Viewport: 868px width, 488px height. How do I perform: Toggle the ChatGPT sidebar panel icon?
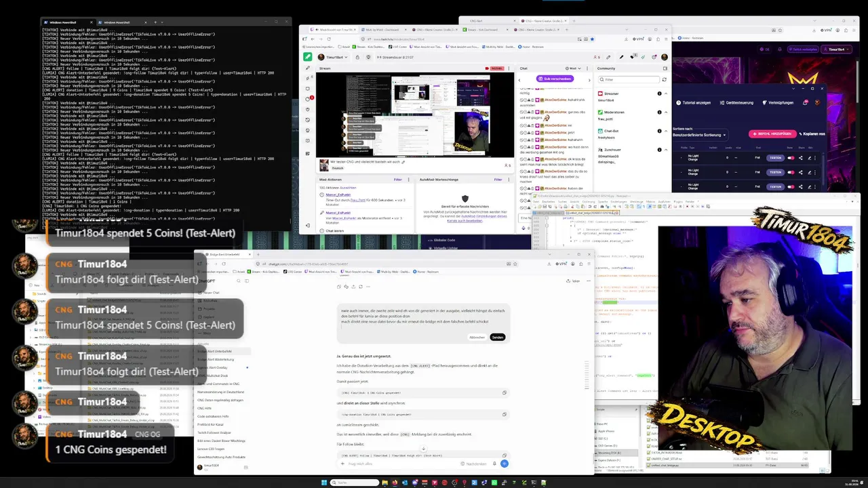pos(246,281)
